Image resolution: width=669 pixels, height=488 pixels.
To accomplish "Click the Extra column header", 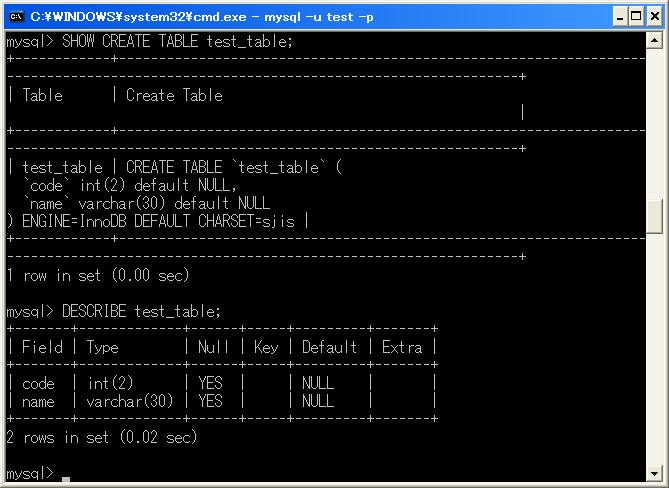I will click(x=402, y=347).
